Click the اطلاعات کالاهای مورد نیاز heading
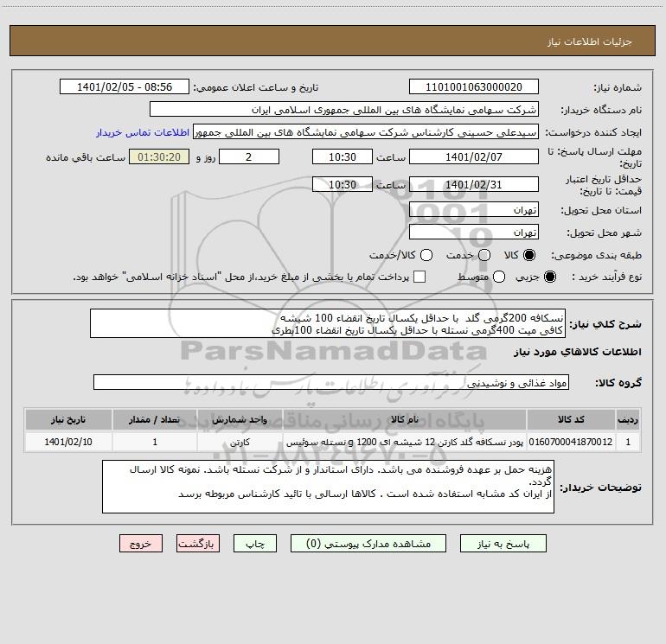The width and height of the screenshot is (666, 644). [x=578, y=352]
